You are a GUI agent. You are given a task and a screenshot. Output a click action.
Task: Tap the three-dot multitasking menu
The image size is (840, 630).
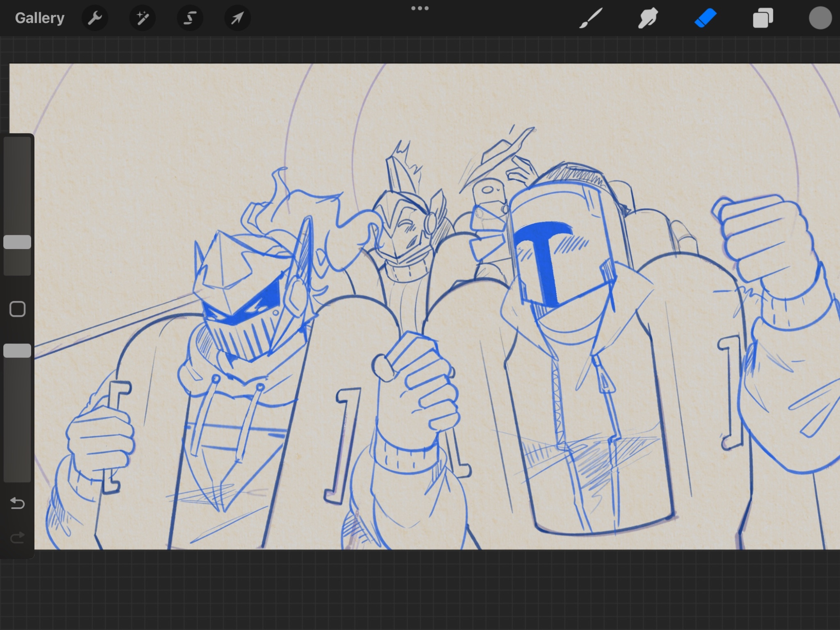click(x=420, y=8)
